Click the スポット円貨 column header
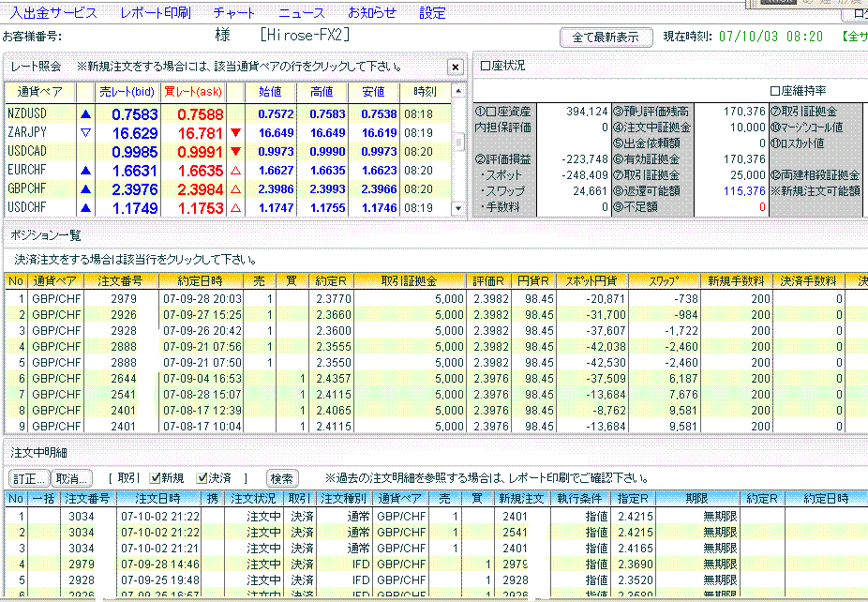 click(591, 281)
